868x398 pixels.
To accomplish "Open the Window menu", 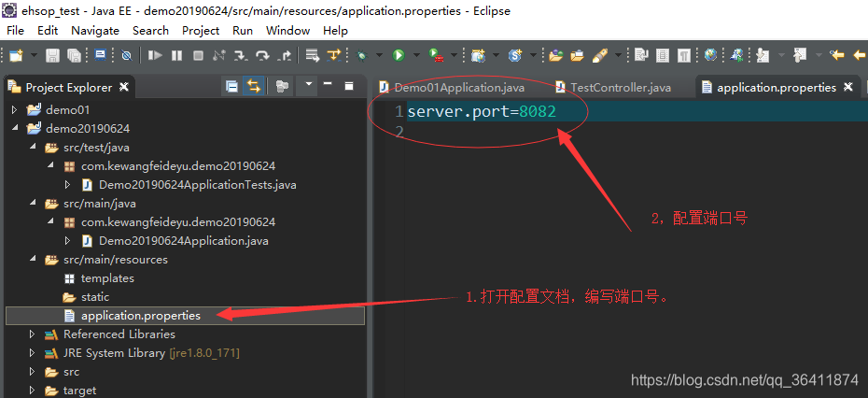I will (x=287, y=31).
